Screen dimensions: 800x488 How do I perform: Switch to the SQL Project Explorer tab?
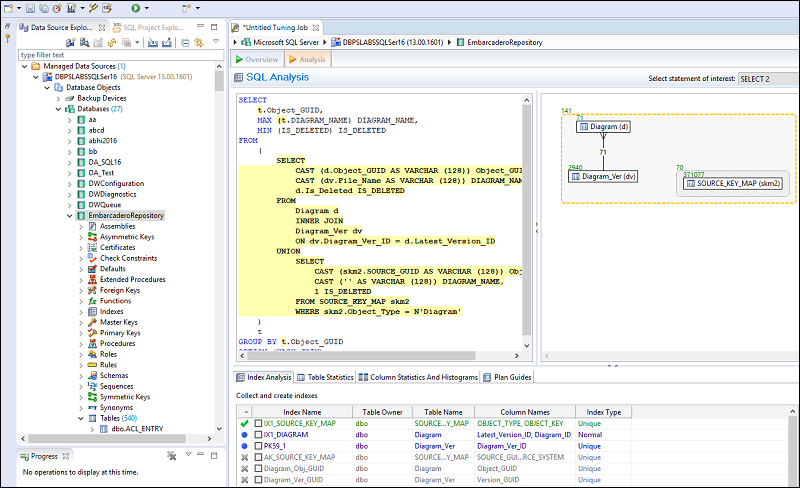pos(149,28)
